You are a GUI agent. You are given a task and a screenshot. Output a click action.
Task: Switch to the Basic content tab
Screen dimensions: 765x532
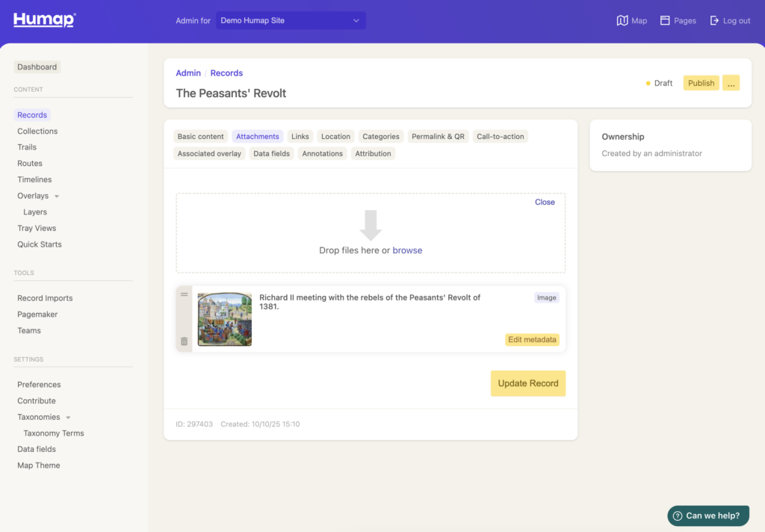tap(200, 136)
